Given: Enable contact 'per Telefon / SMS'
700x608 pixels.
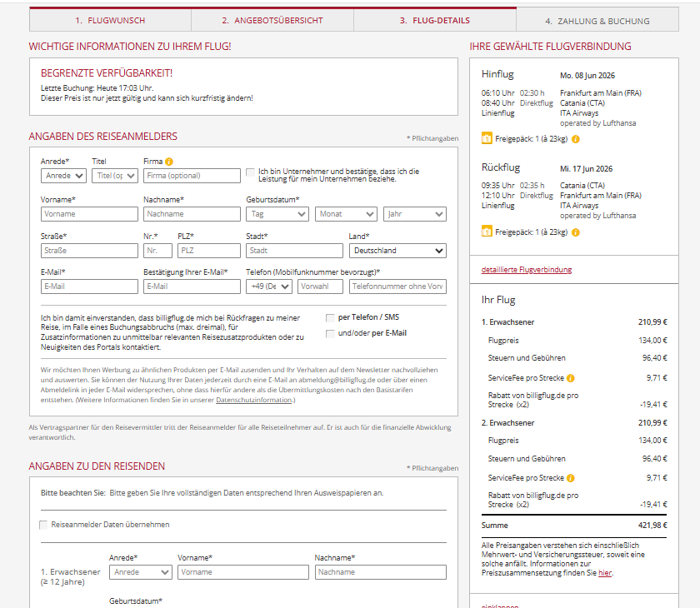Looking at the screenshot, I should [x=331, y=318].
